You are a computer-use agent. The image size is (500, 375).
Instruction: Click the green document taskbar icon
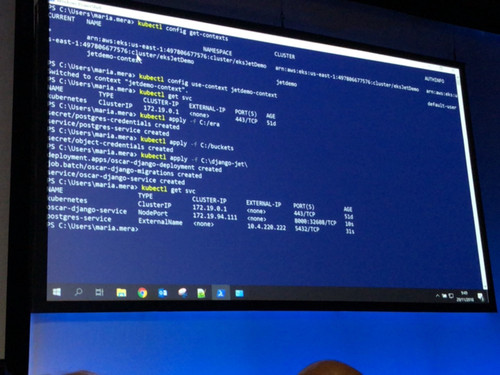tap(201, 293)
